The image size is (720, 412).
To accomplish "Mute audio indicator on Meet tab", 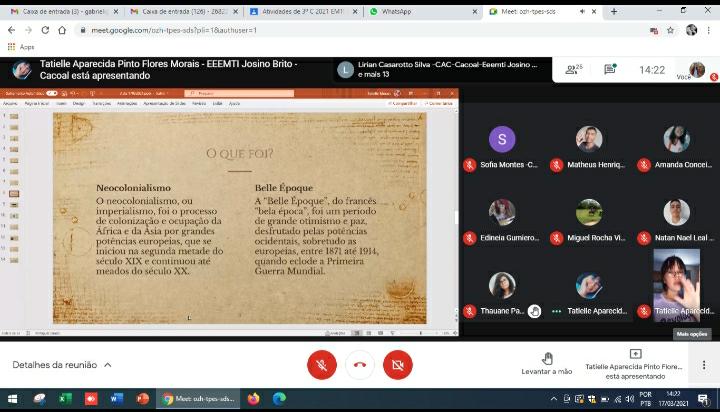I will [582, 11].
